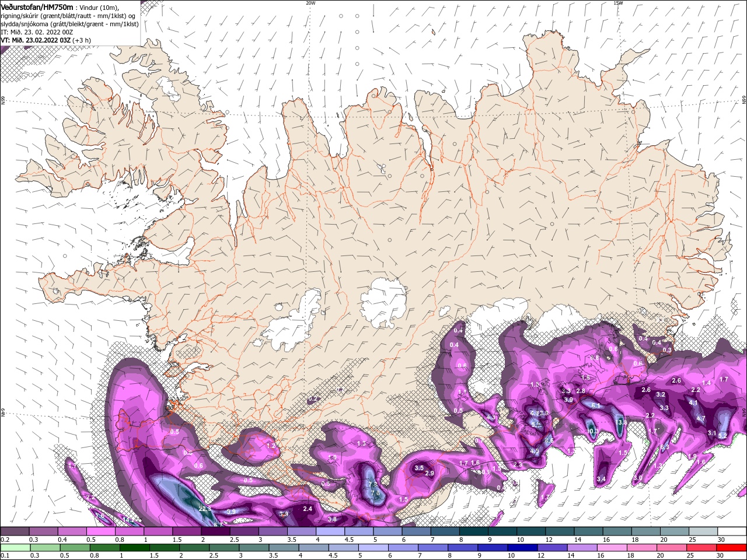
Task: Click the 0.4 label on the snow legend
Action: (62, 540)
